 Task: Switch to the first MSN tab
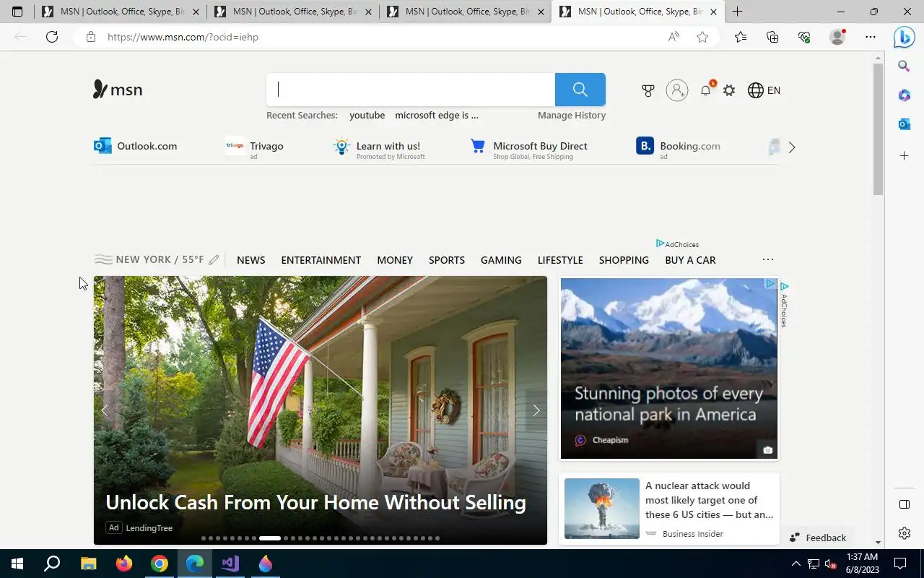pyautogui.click(x=121, y=12)
